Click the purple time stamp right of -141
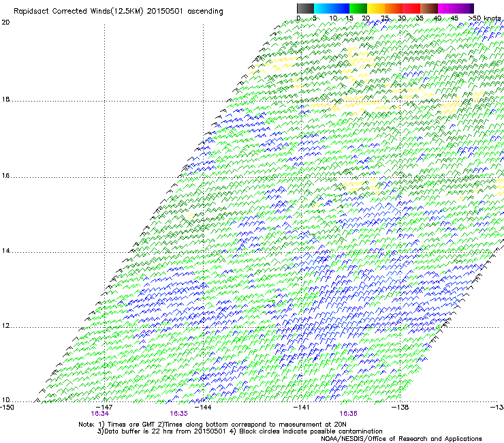 tap(349, 414)
